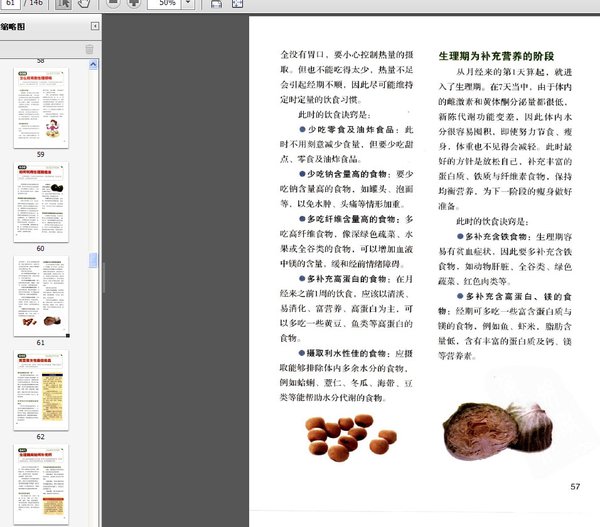Click the total page count 146

click(x=36, y=3)
